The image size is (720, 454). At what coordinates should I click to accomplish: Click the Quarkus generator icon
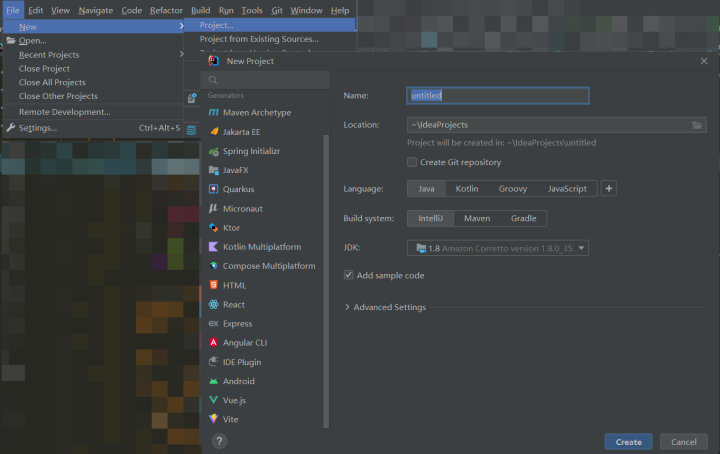point(214,189)
